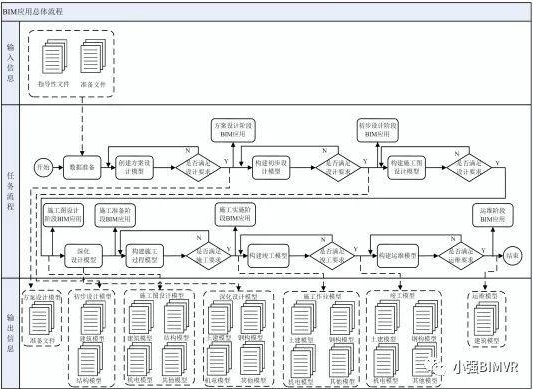Screen dimensions: 533x389
Task: Click the 方案设计阶段BIM应用 box
Action: pyautogui.click(x=233, y=130)
